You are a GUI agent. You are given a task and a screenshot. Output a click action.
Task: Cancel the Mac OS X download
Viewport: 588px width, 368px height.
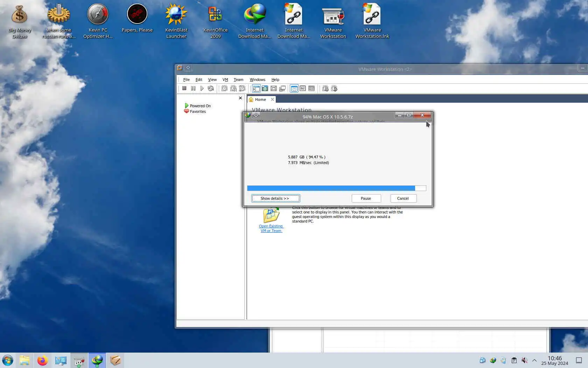[403, 198]
